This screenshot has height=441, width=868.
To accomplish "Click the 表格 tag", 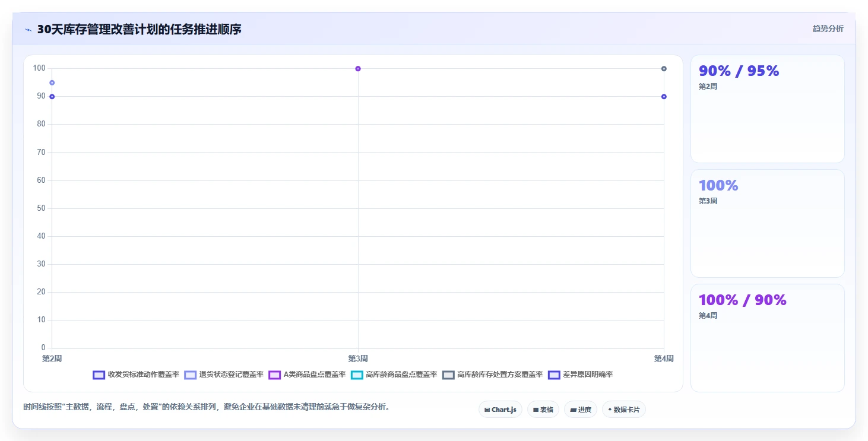I will [x=543, y=410].
